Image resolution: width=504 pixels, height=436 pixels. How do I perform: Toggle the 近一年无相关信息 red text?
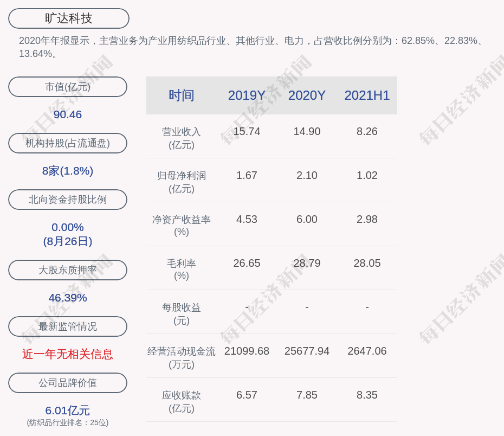click(x=67, y=354)
